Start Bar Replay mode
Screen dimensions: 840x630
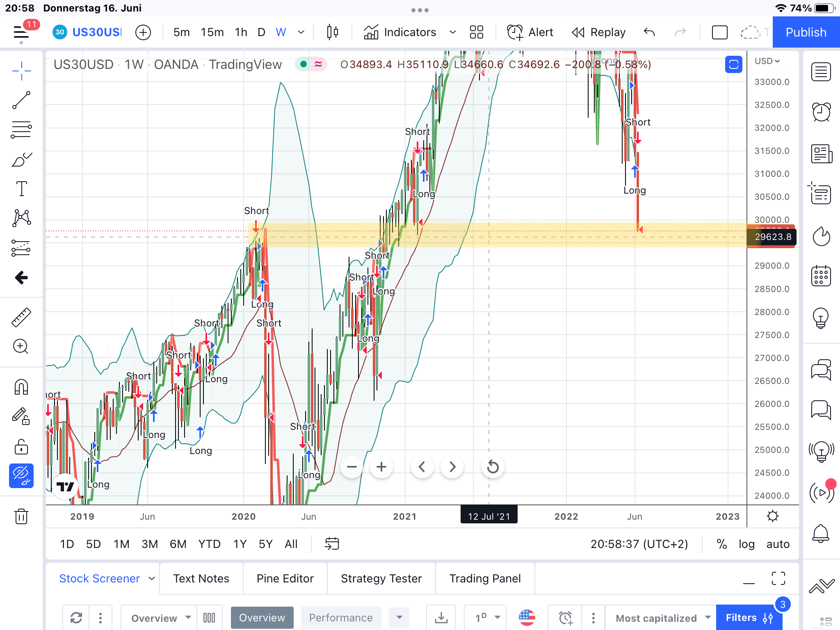(x=599, y=32)
